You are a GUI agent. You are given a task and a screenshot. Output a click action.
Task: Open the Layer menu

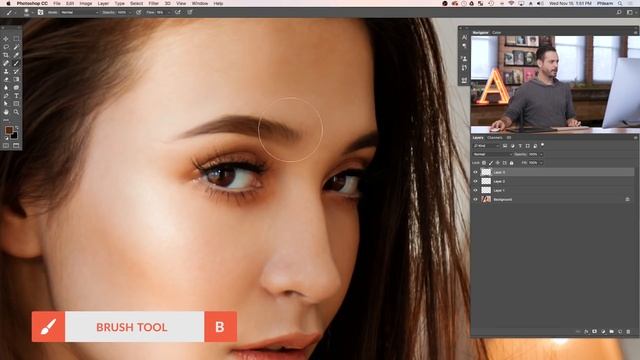(x=103, y=3)
